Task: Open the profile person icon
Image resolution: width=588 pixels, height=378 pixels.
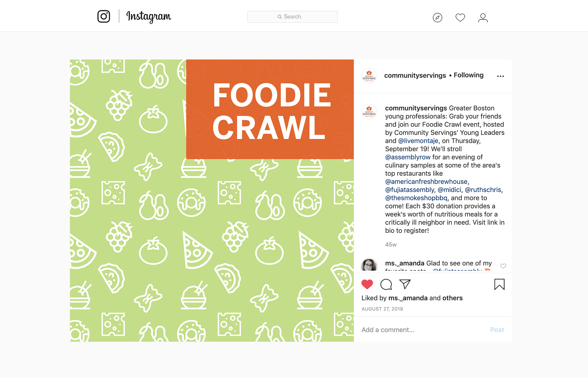Action: pos(483,18)
